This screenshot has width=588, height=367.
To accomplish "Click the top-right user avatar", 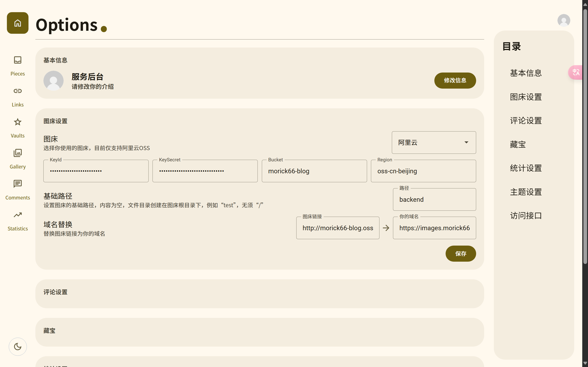I will tap(563, 20).
